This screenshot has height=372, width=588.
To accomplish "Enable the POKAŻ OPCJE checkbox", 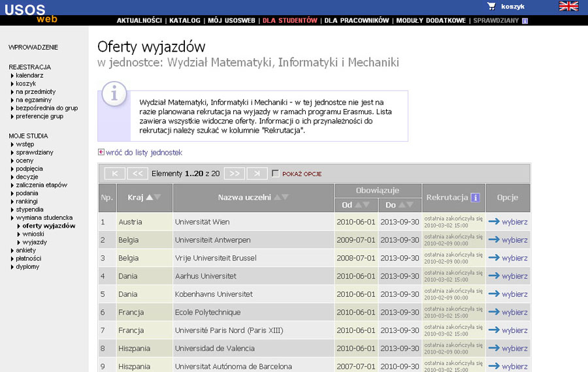I will click(x=275, y=174).
